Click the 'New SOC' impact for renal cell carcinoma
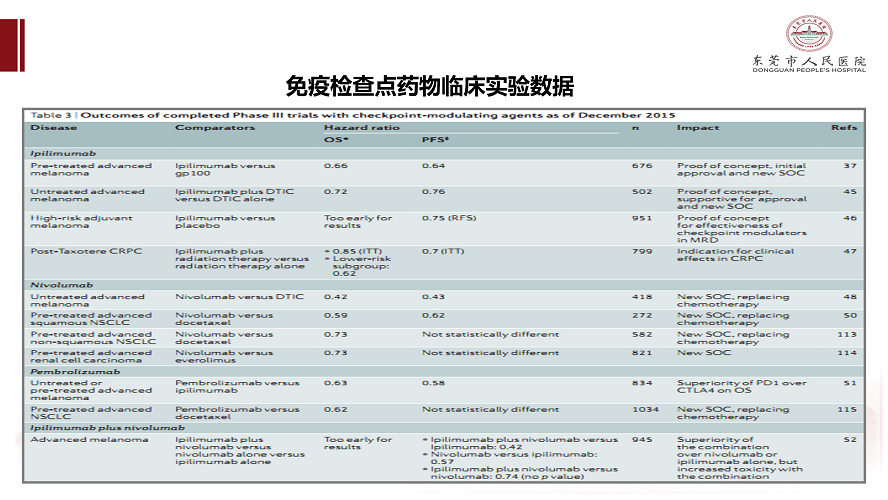The image size is (888, 500). coord(704,353)
